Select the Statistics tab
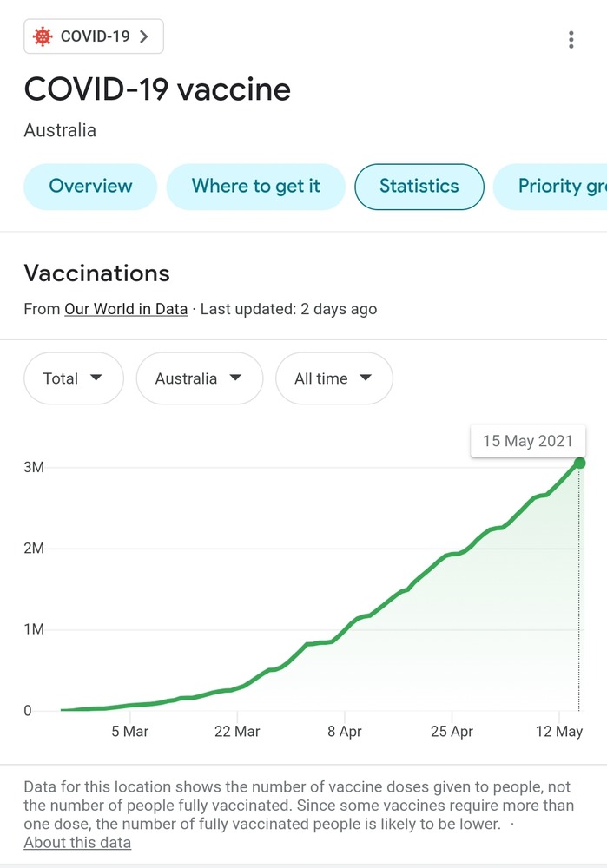The image size is (607, 868). pos(419,186)
